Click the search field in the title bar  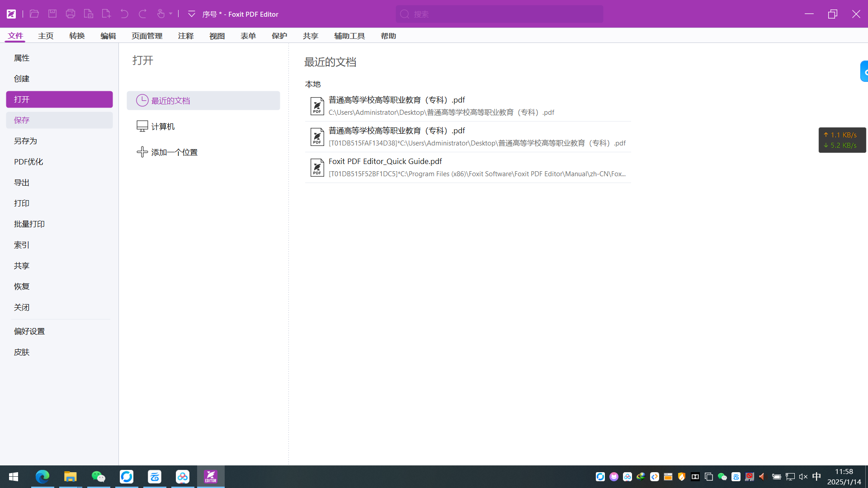click(499, 14)
